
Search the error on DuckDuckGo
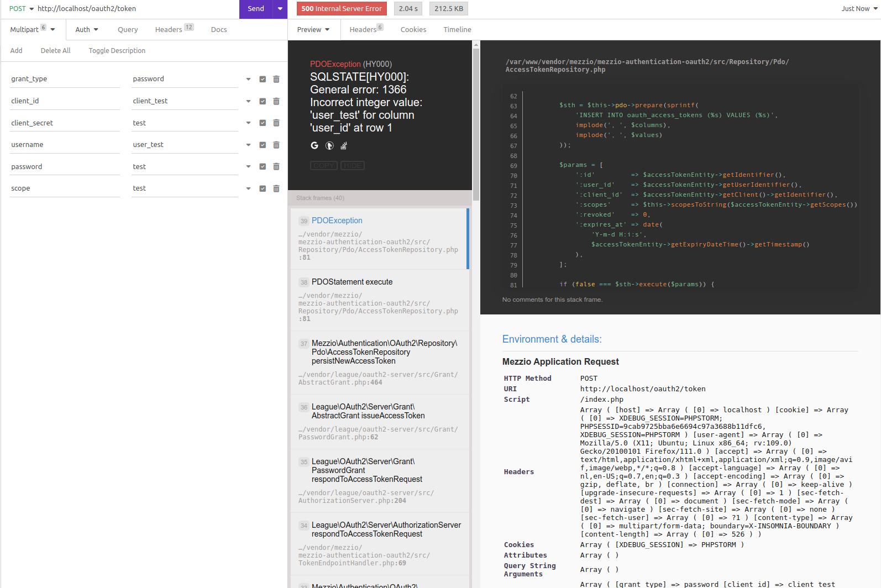click(x=329, y=145)
